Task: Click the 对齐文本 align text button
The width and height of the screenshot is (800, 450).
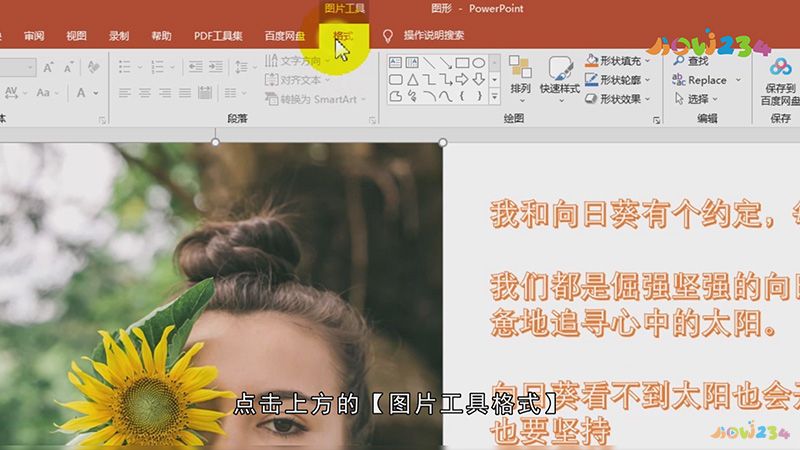Action: point(297,80)
